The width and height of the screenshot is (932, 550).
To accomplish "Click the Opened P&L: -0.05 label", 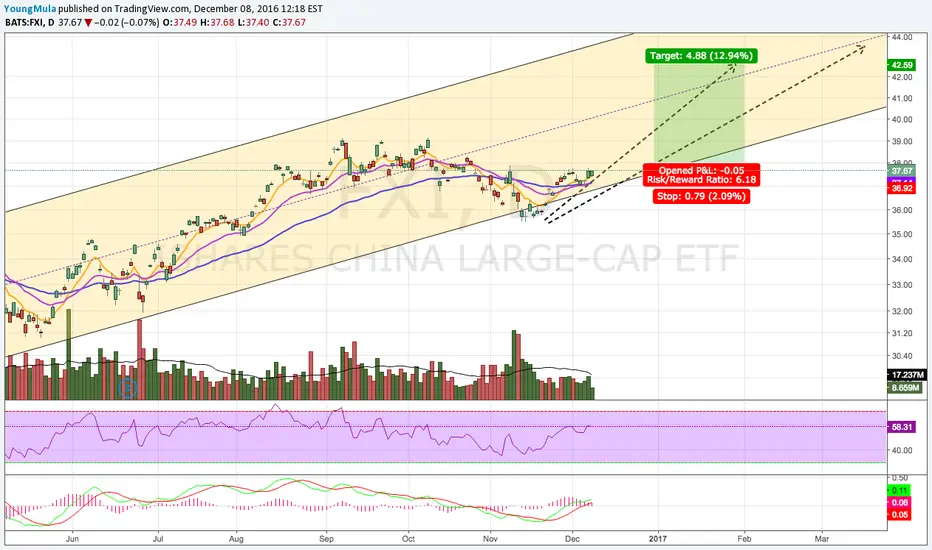I will [x=701, y=170].
